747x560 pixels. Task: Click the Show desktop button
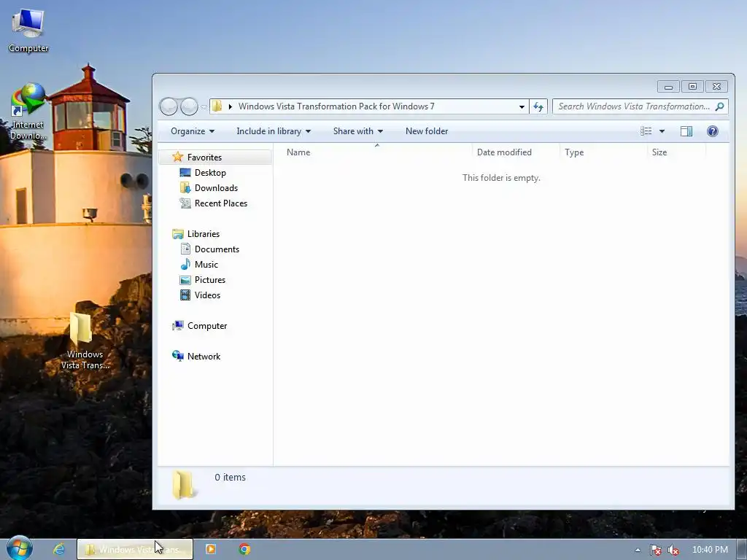[x=742, y=550]
